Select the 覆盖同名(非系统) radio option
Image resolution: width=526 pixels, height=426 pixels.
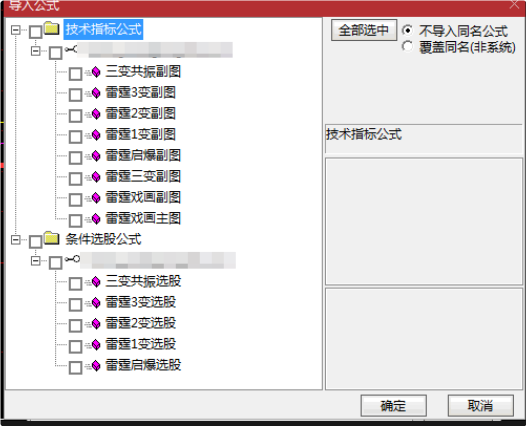coord(407,46)
